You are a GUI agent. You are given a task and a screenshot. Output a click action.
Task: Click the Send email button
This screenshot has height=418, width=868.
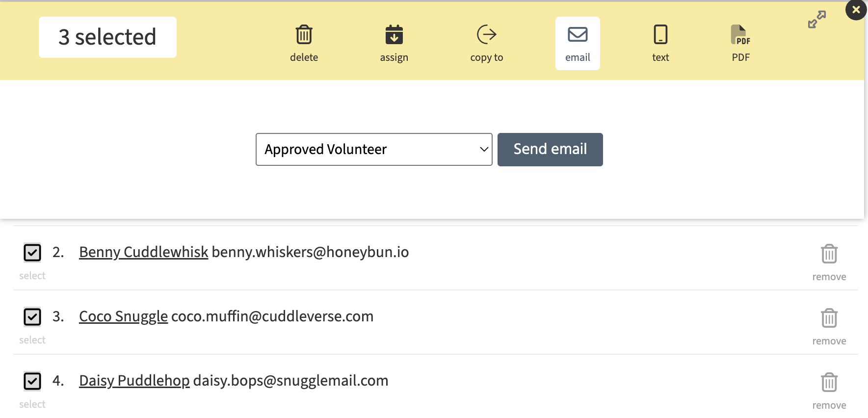click(550, 149)
